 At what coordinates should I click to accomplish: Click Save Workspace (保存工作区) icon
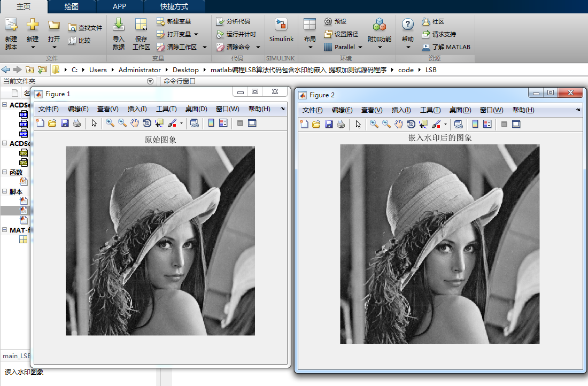pos(141,25)
